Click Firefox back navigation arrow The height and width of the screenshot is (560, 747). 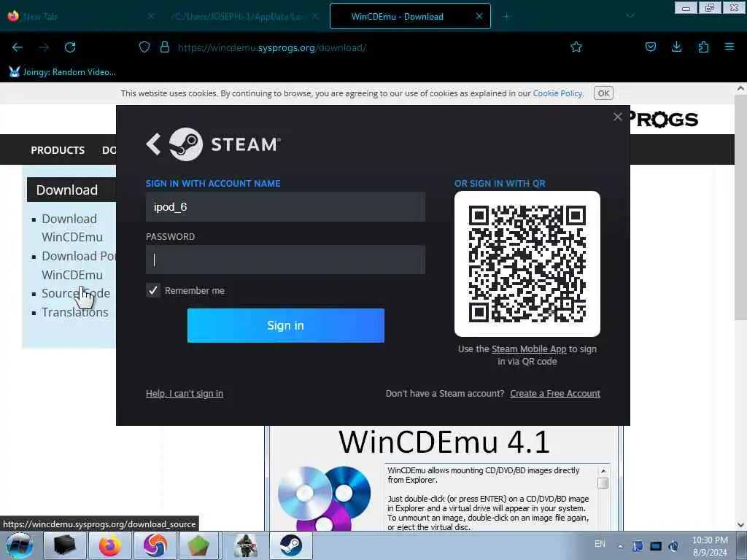coord(18,47)
